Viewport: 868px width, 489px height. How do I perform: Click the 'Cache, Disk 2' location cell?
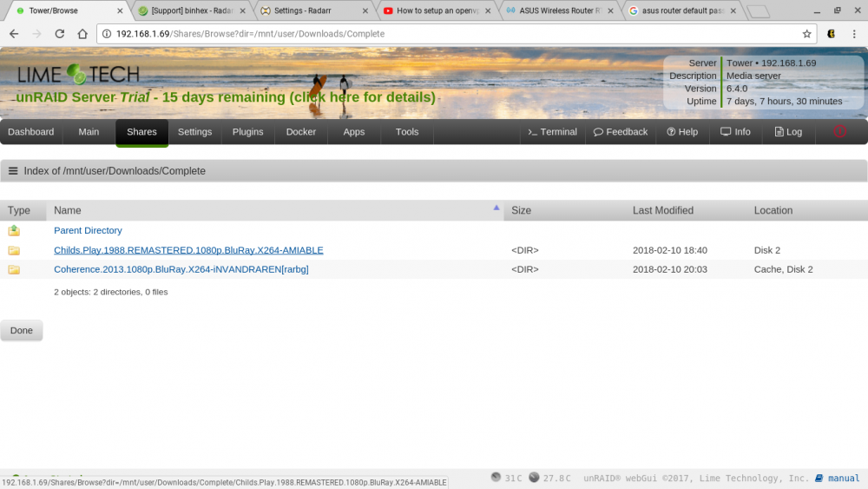(783, 270)
